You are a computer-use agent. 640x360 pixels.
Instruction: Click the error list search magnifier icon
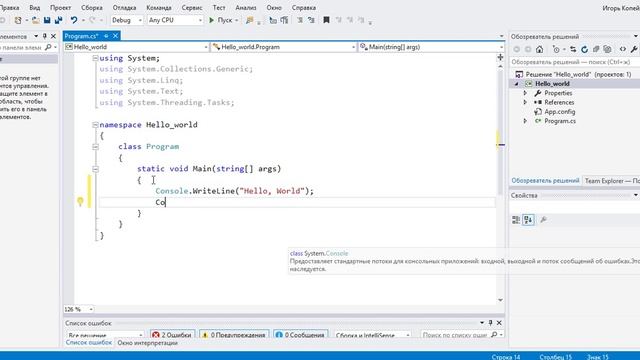tap(494, 335)
